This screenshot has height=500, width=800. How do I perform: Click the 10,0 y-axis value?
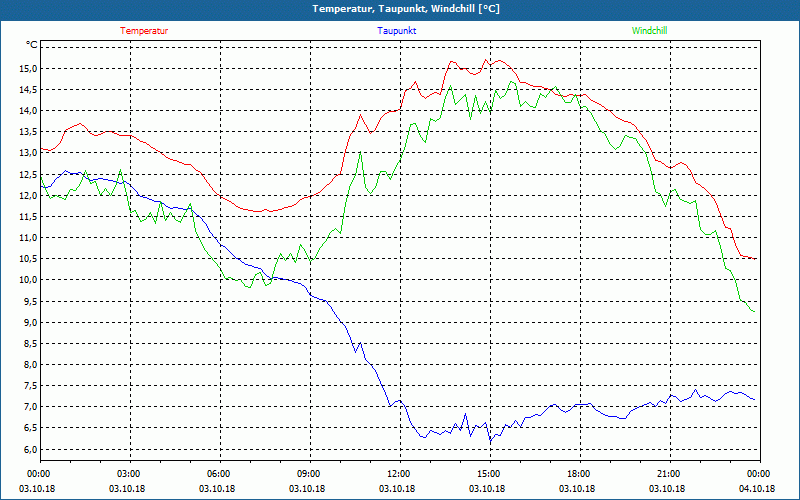pyautogui.click(x=28, y=280)
